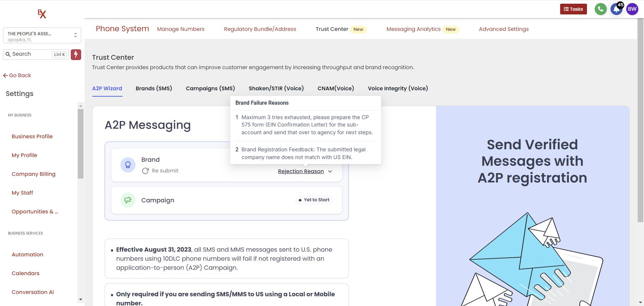Click the Campaign megaphone icon
The image size is (644, 306).
[x=128, y=200]
